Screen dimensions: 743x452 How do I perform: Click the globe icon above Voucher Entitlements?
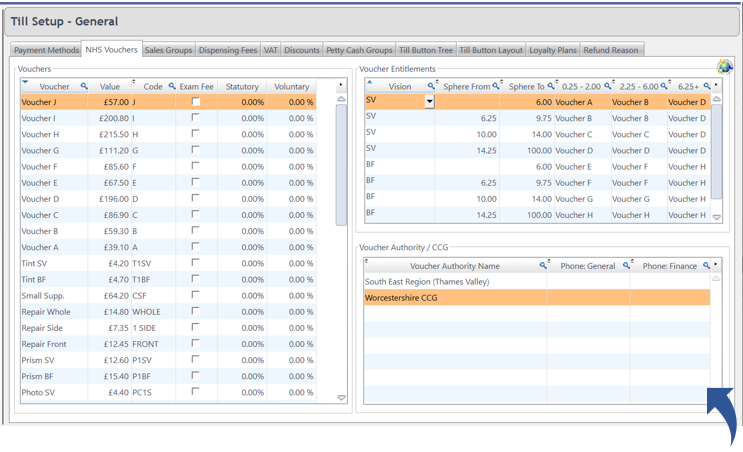(x=725, y=66)
